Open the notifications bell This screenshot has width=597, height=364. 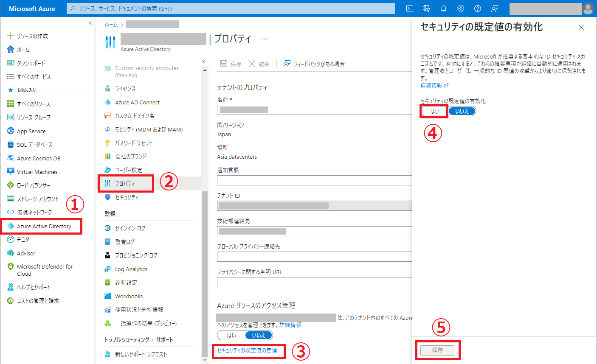[443, 8]
